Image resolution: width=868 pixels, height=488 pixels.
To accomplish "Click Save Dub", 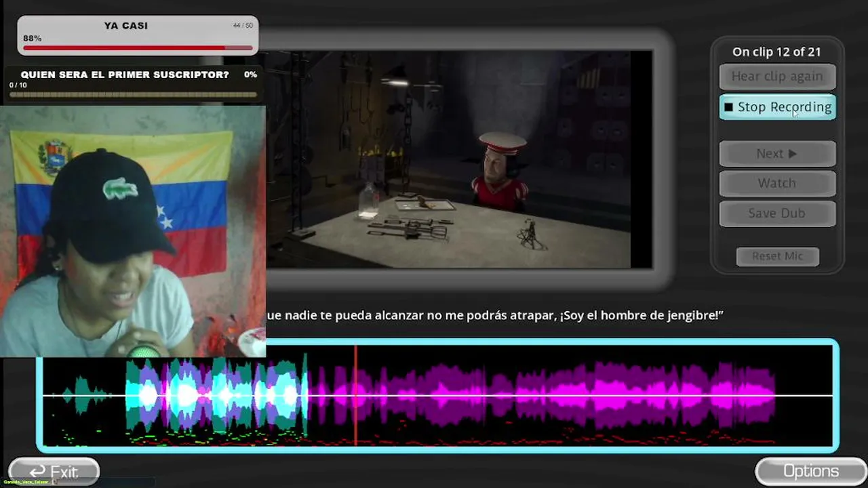I will [777, 213].
